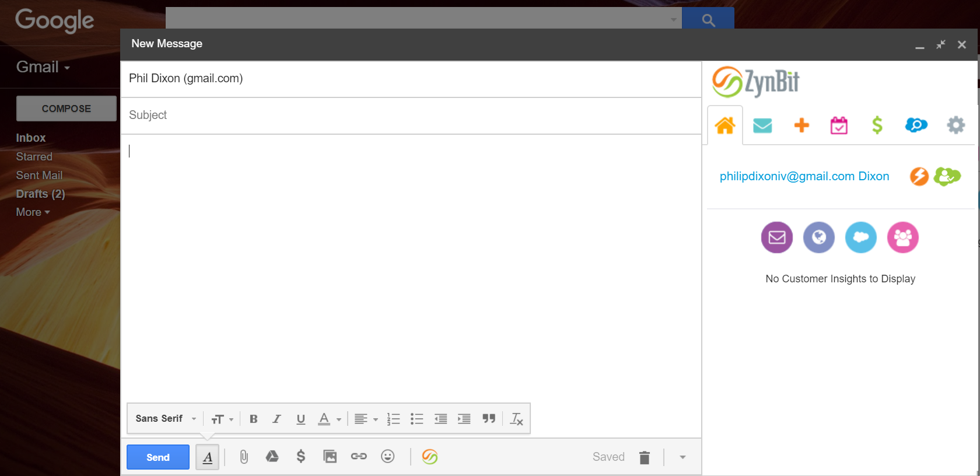Viewport: 980px width, 476px height.
Task: Click the globe circle icon
Action: tap(819, 237)
